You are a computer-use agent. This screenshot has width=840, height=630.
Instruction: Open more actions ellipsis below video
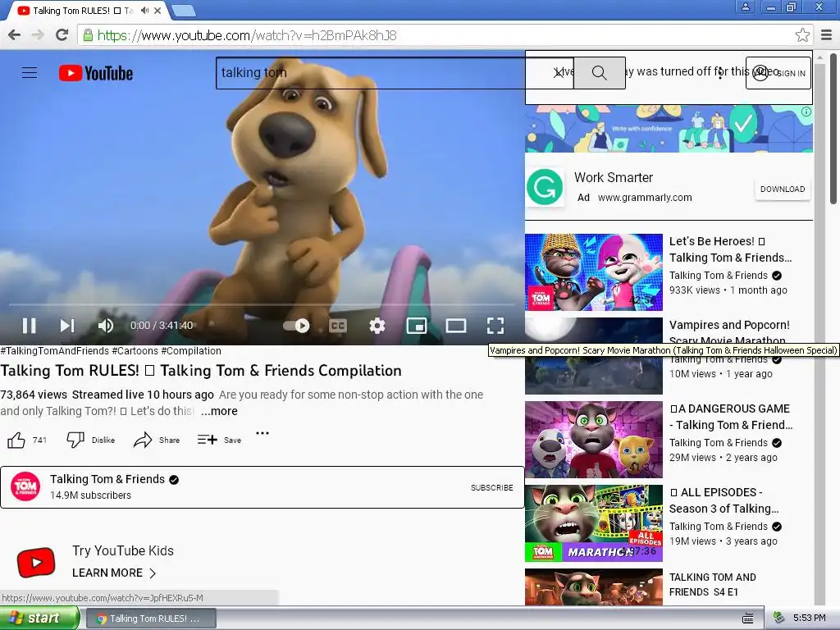262,433
